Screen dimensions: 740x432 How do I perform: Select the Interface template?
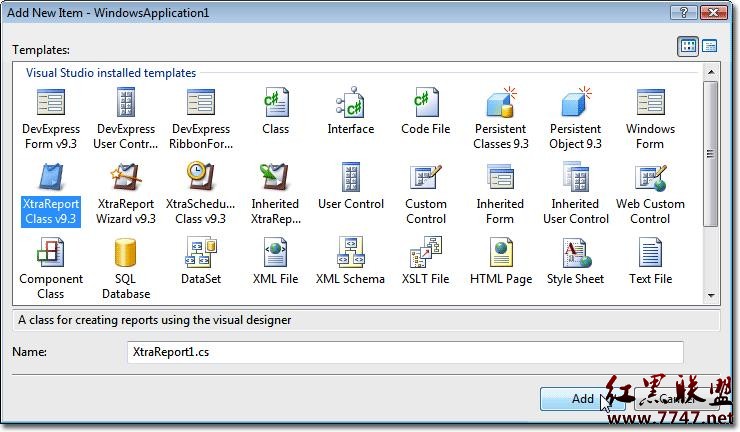(351, 111)
